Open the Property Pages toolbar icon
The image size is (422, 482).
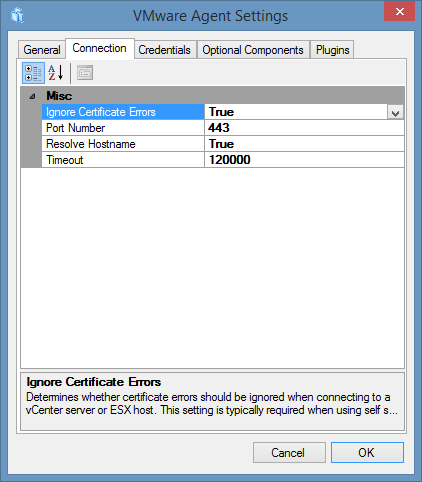click(85, 73)
